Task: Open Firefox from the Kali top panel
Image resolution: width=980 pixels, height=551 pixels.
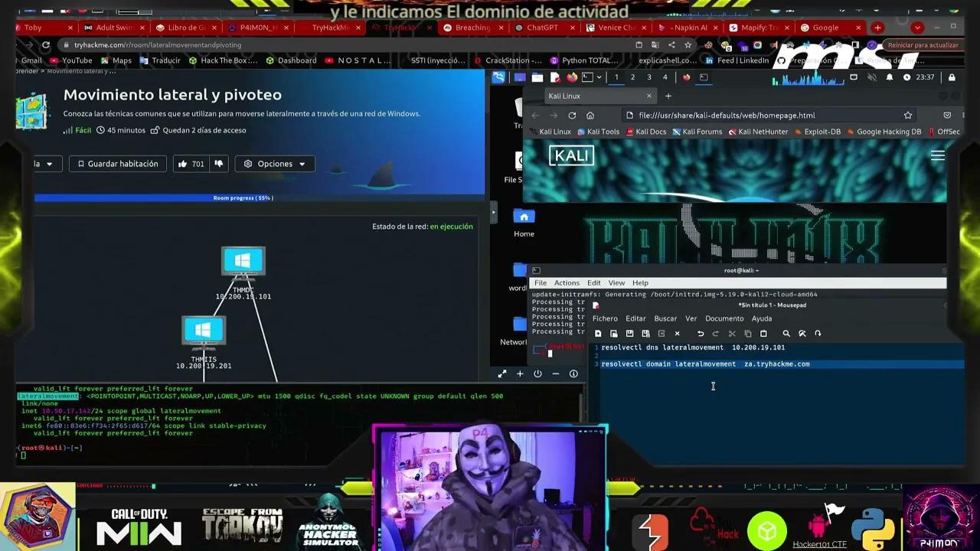Action: point(571,77)
